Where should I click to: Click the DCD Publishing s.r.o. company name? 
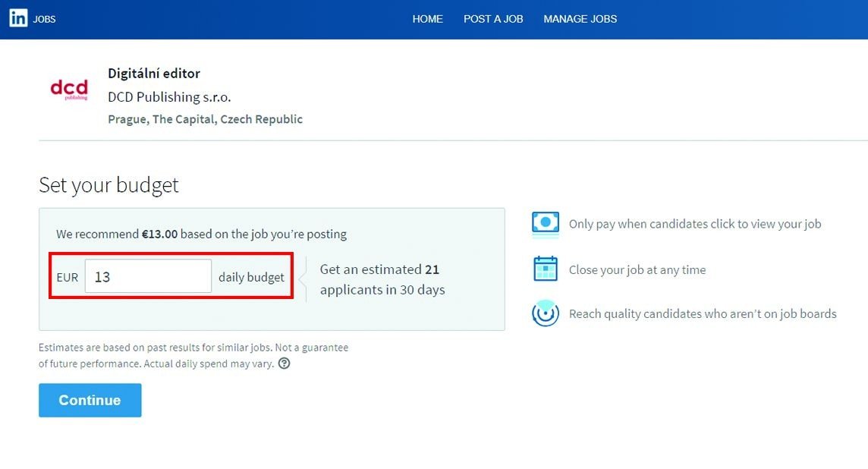click(x=169, y=97)
